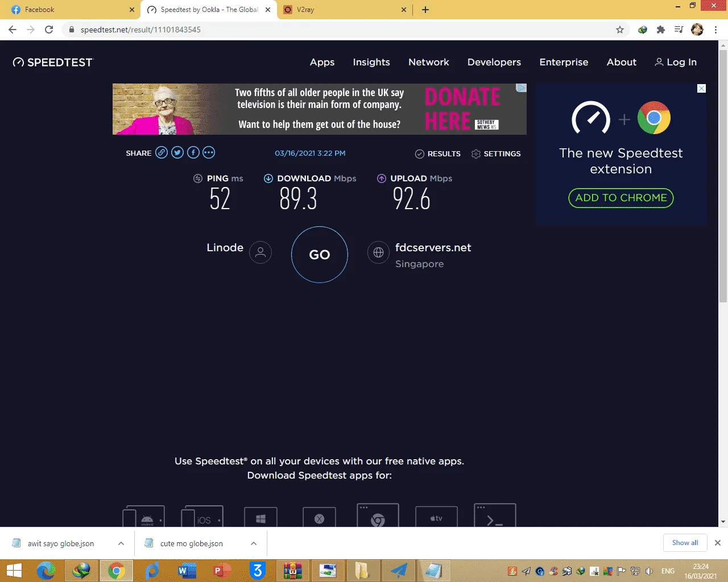Image resolution: width=728 pixels, height=582 pixels.
Task: View site info via the padlock icon
Action: pyautogui.click(x=72, y=30)
